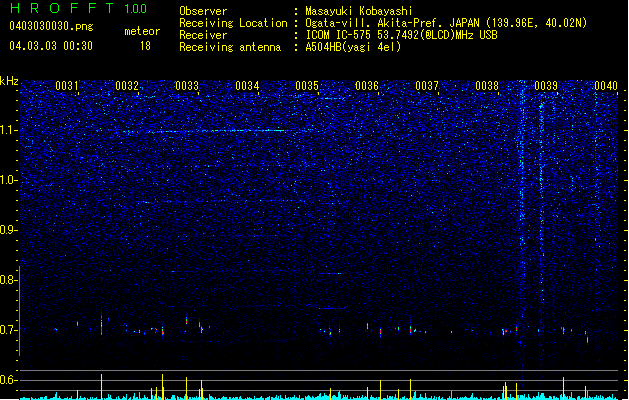
Task: Click the 0031 time marker
Action: (67, 86)
